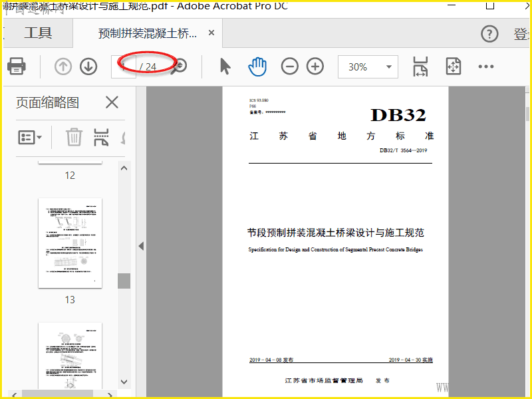532x399 pixels.
Task: Go to previous page with up arrow
Action: (x=63, y=66)
